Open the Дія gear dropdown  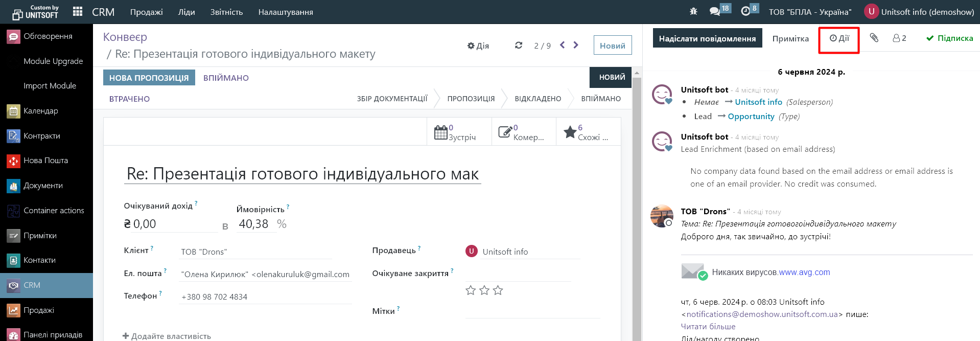point(478,46)
